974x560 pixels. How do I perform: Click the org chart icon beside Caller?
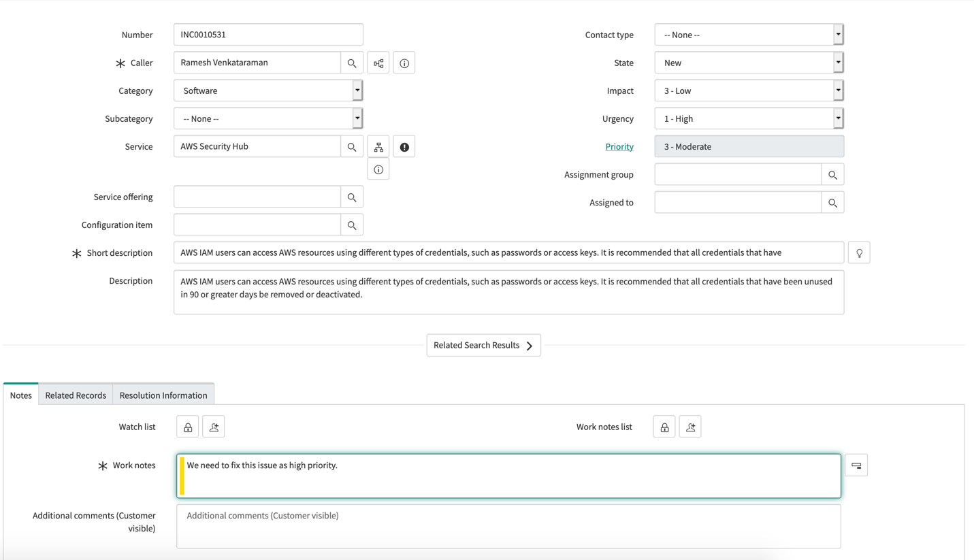(x=378, y=62)
